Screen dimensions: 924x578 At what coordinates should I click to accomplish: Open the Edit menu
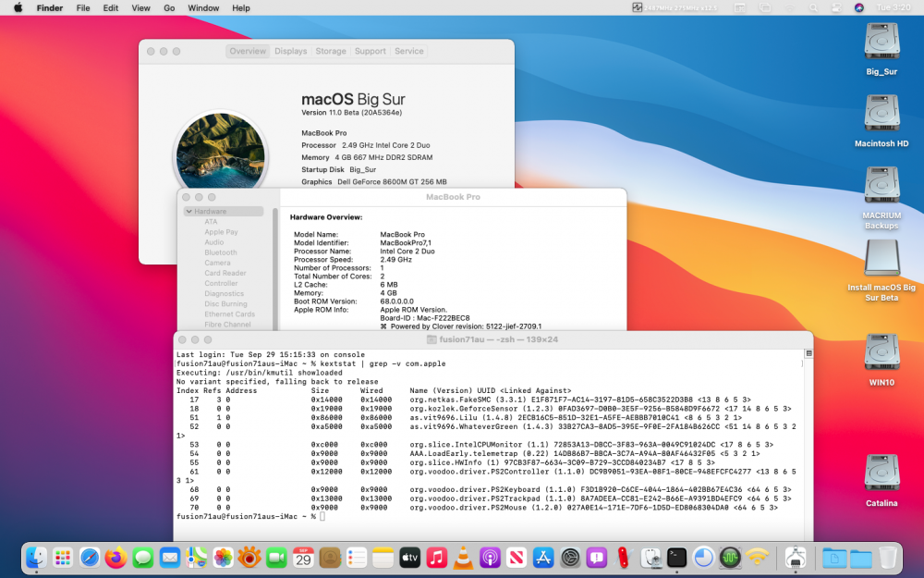point(110,7)
